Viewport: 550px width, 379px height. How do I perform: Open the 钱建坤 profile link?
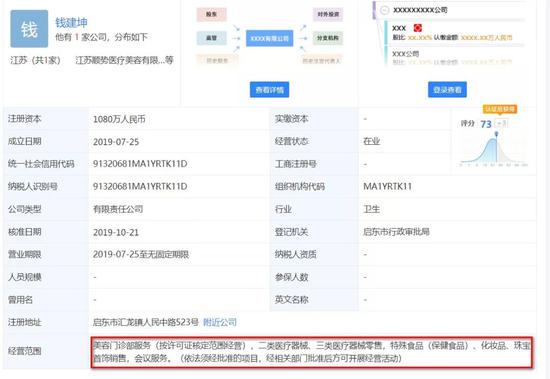pyautogui.click(x=71, y=23)
